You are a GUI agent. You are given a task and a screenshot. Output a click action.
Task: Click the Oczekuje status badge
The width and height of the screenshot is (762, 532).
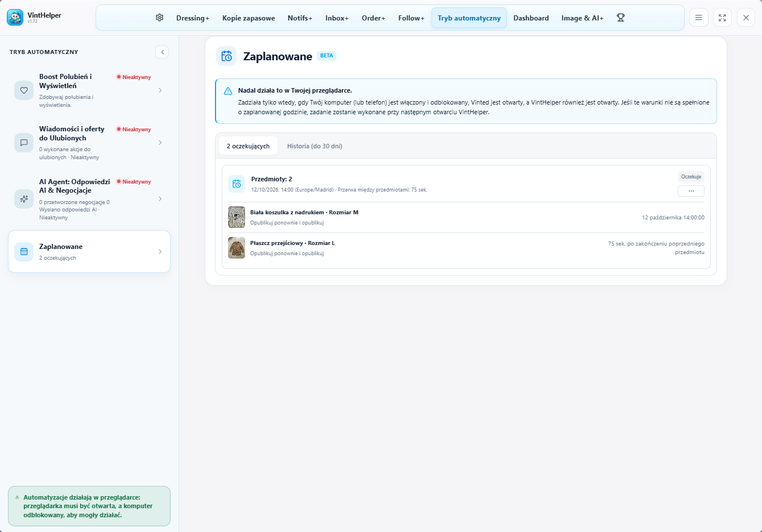pos(691,177)
